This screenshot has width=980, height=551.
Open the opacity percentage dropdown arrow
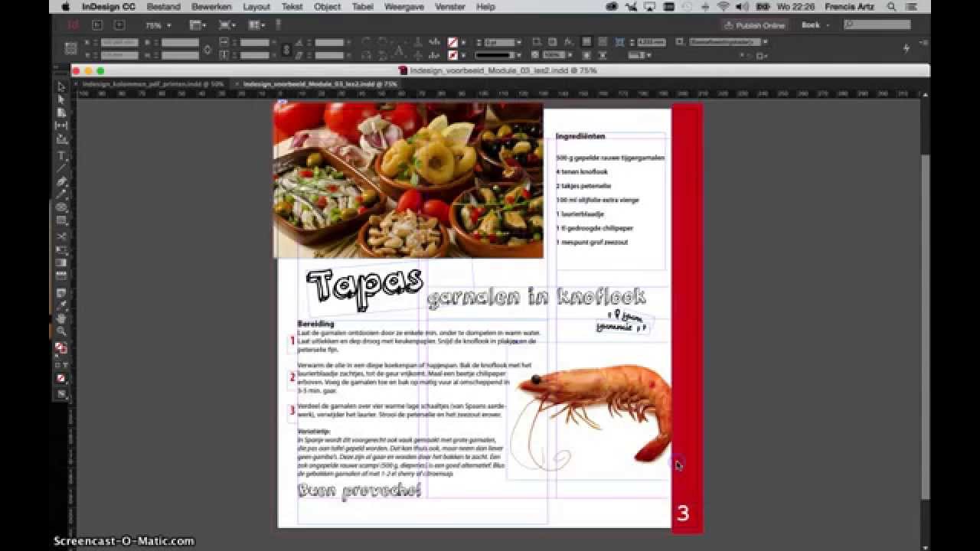[x=569, y=55]
